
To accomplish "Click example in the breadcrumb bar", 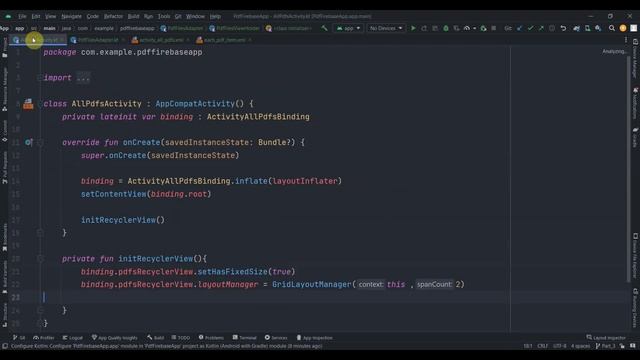I will (104, 28).
